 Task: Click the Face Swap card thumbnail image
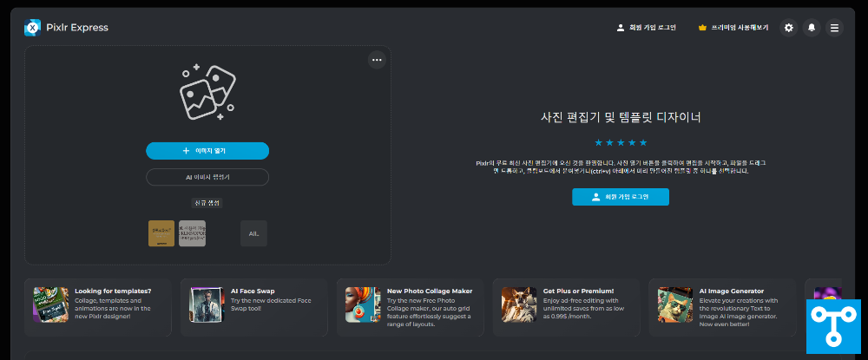[207, 304]
